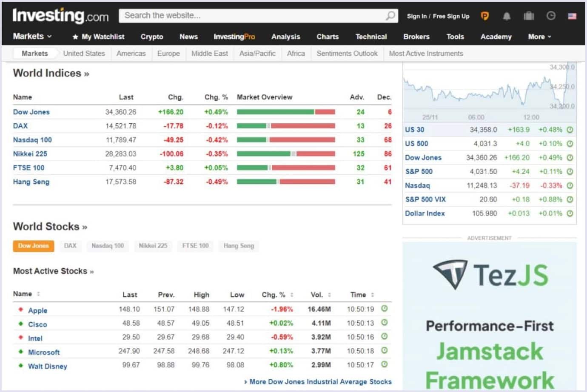Select the Nikkei 225 stocks tab
Screen dimensions: 587x392
[153, 246]
